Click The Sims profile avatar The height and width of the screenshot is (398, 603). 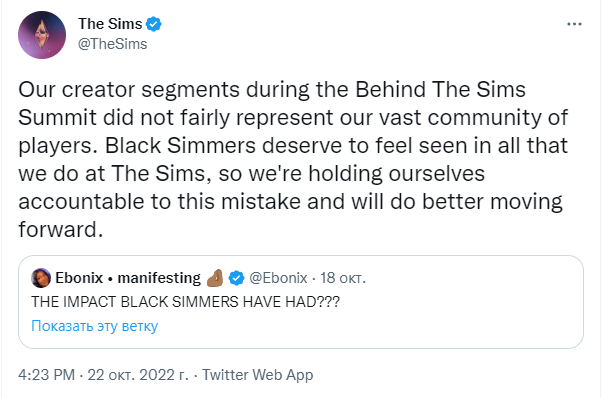coord(42,35)
